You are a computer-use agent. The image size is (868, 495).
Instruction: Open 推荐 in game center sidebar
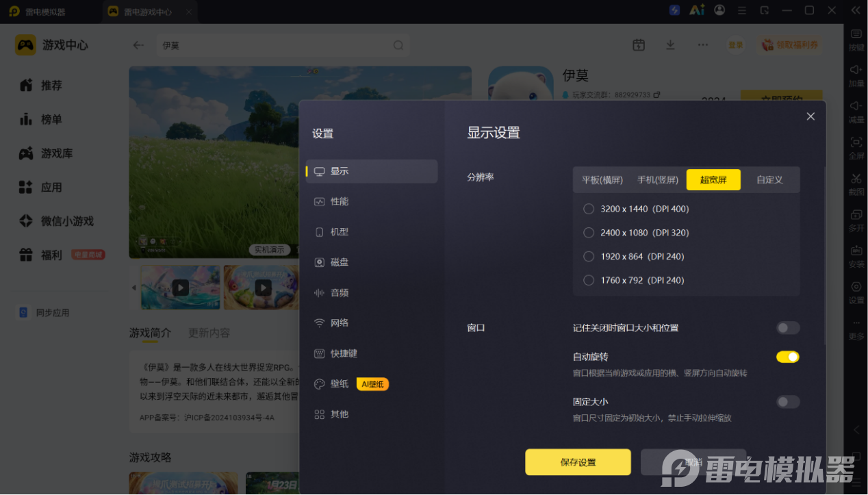pyautogui.click(x=41, y=86)
